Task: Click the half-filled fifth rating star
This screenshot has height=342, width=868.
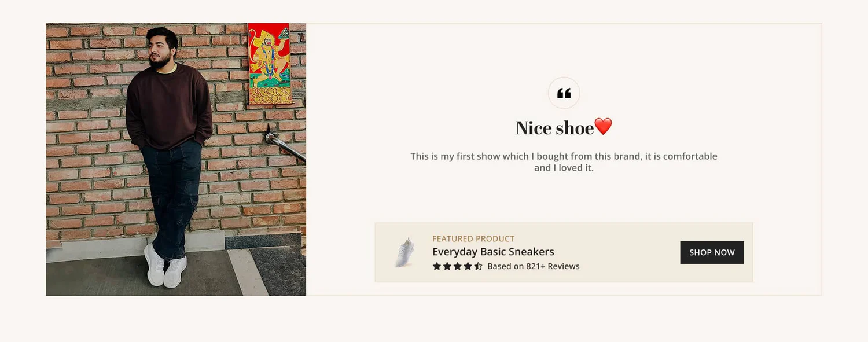Action: pos(478,266)
